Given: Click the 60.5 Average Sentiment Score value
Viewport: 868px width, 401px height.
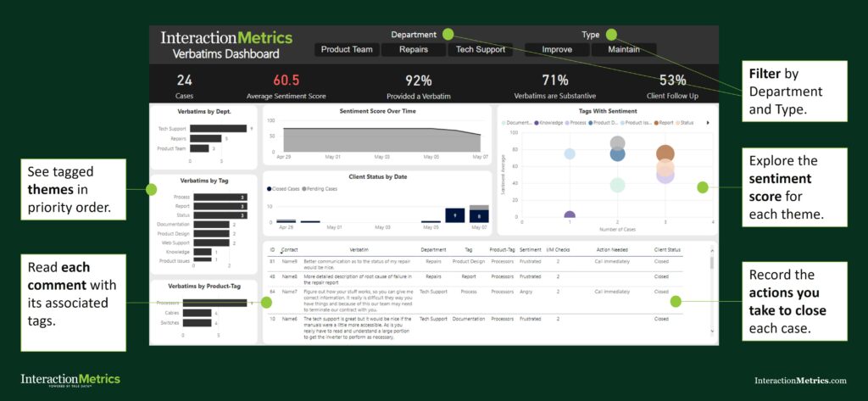Looking at the screenshot, I should point(287,81).
